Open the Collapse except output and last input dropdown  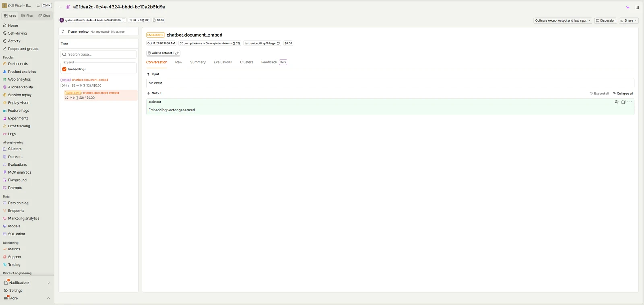tap(563, 20)
